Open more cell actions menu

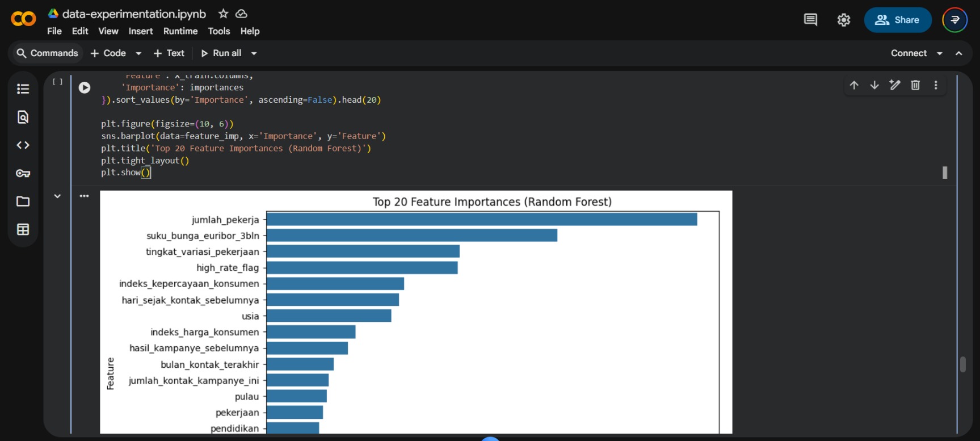click(936, 85)
